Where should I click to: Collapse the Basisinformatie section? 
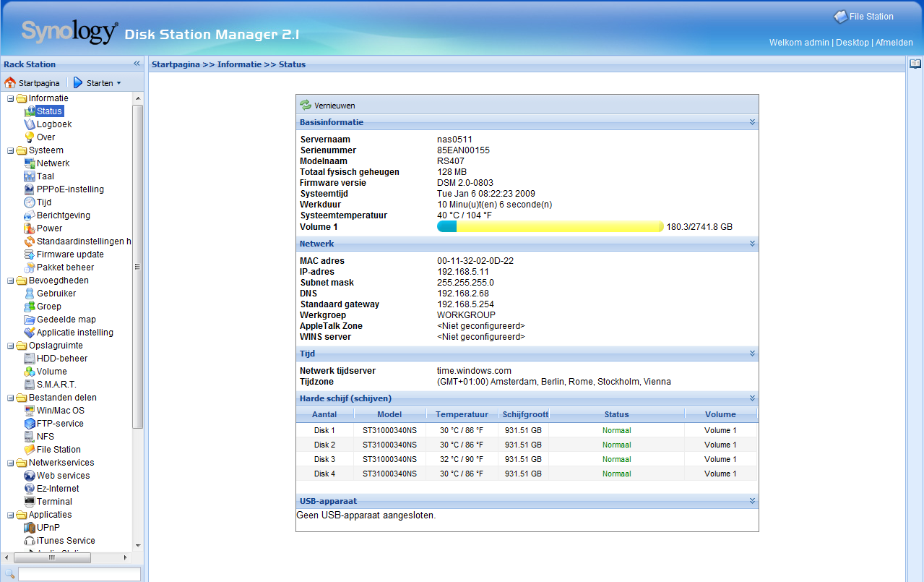pos(752,123)
